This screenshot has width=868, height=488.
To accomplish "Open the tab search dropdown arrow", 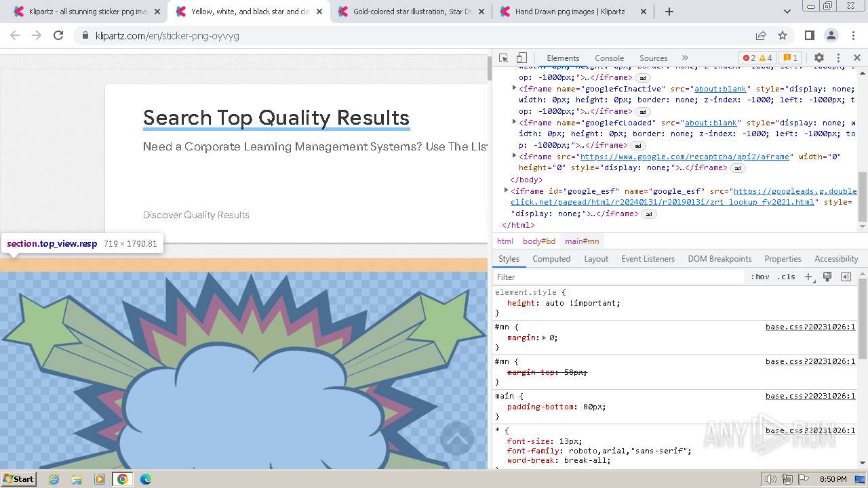I will pos(787,12).
